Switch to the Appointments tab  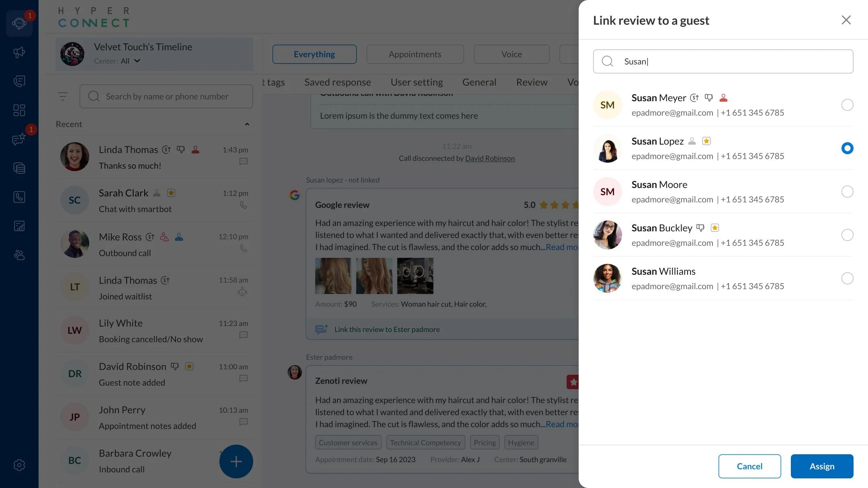pyautogui.click(x=415, y=54)
